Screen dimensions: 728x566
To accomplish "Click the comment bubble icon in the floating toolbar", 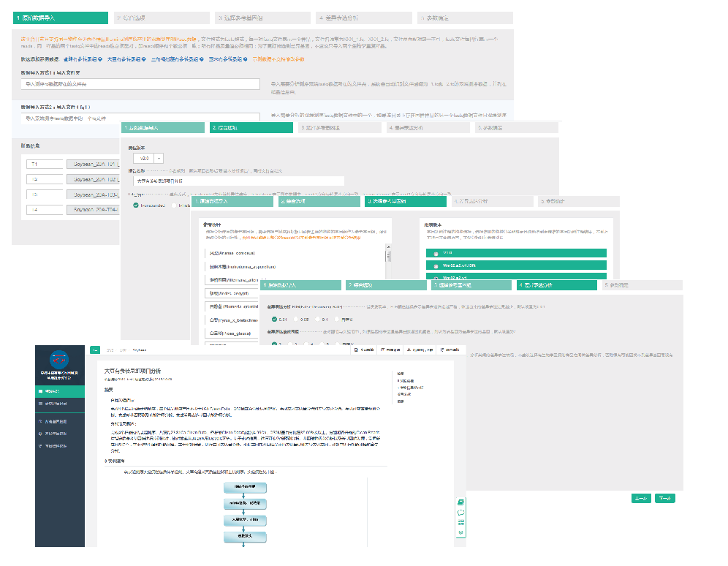I will (x=461, y=513).
